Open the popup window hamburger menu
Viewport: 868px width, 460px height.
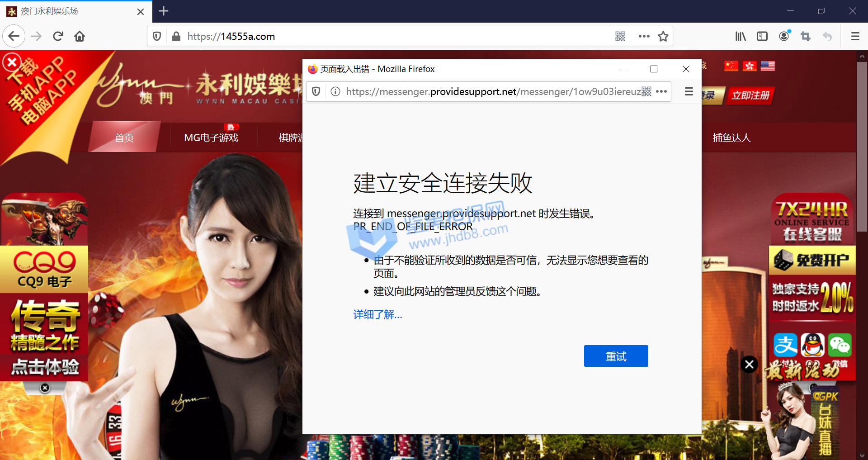[x=689, y=92]
